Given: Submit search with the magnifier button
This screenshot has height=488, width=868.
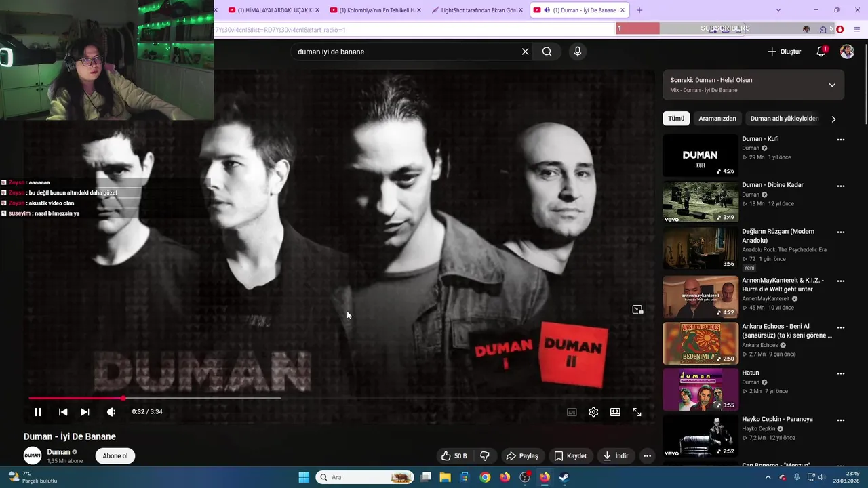Looking at the screenshot, I should point(547,52).
